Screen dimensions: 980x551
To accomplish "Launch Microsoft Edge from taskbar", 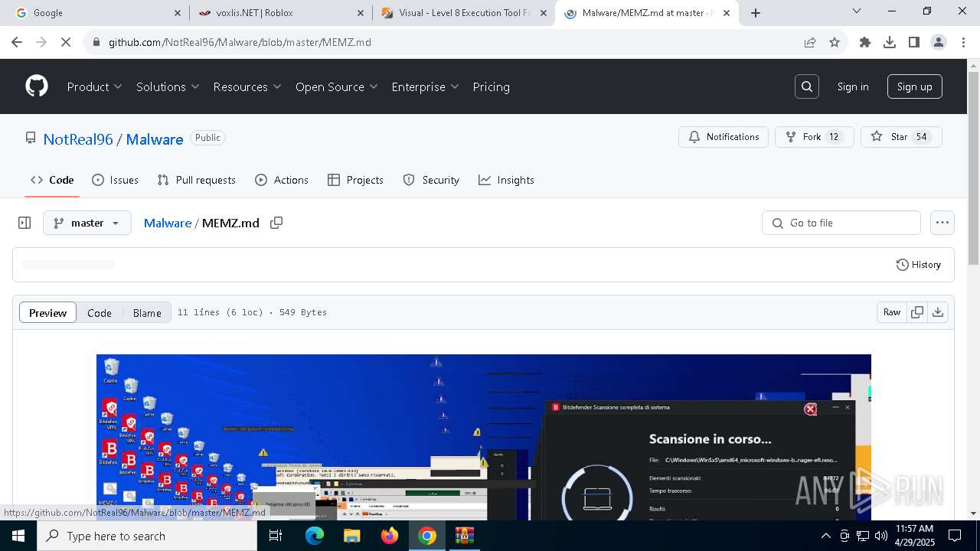I will 315,536.
